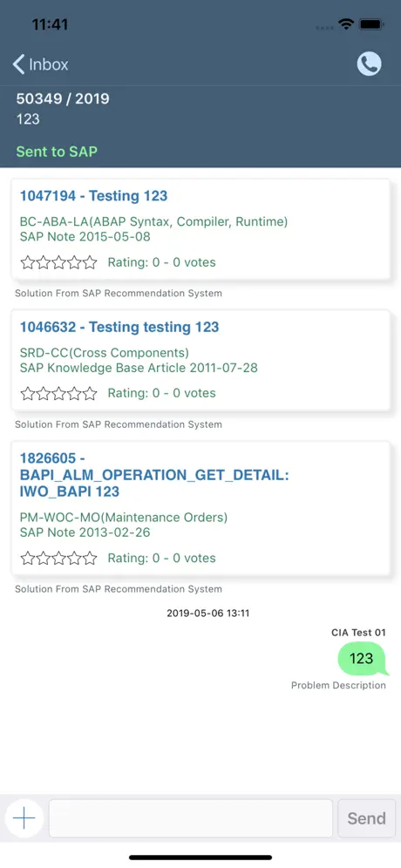
Task: Give article 1046632 five stars
Action: [x=90, y=394]
